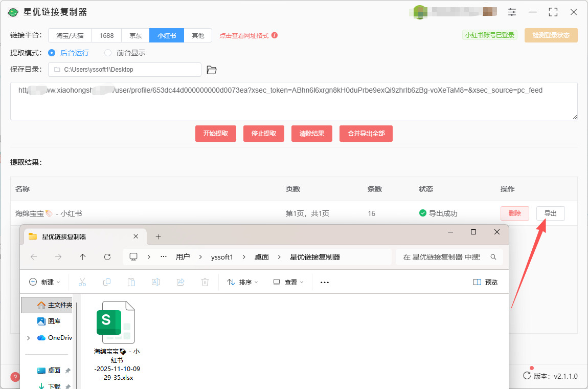Screen dimensions: 588x389
Task: Expand the chevron after yssoft1 breadcrumb
Action: click(x=244, y=257)
